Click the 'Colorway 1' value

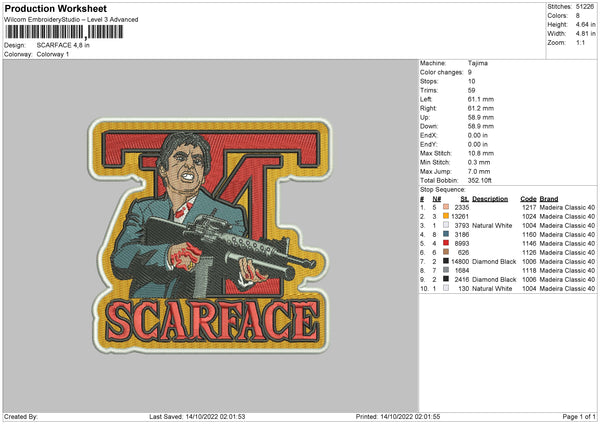click(x=53, y=54)
